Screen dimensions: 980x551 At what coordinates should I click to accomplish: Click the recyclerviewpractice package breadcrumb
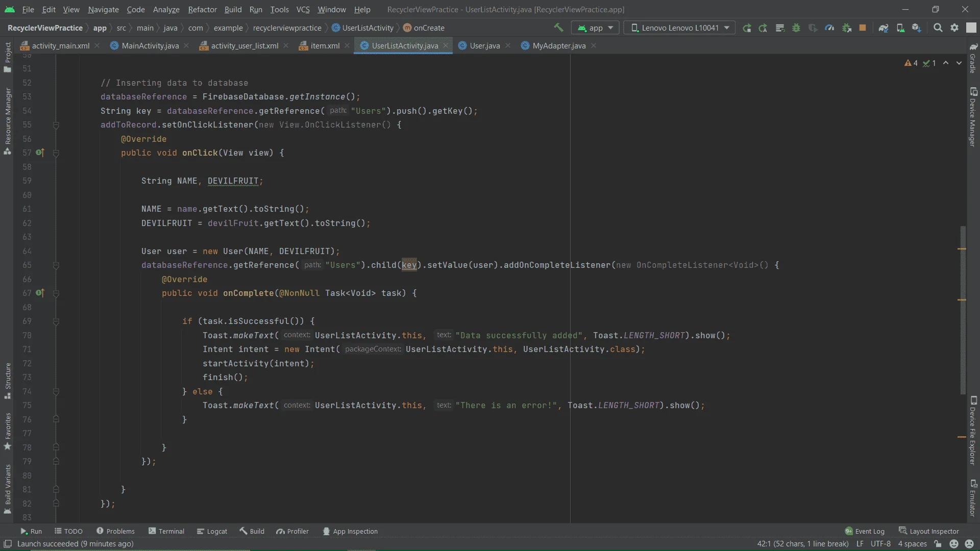pos(287,28)
